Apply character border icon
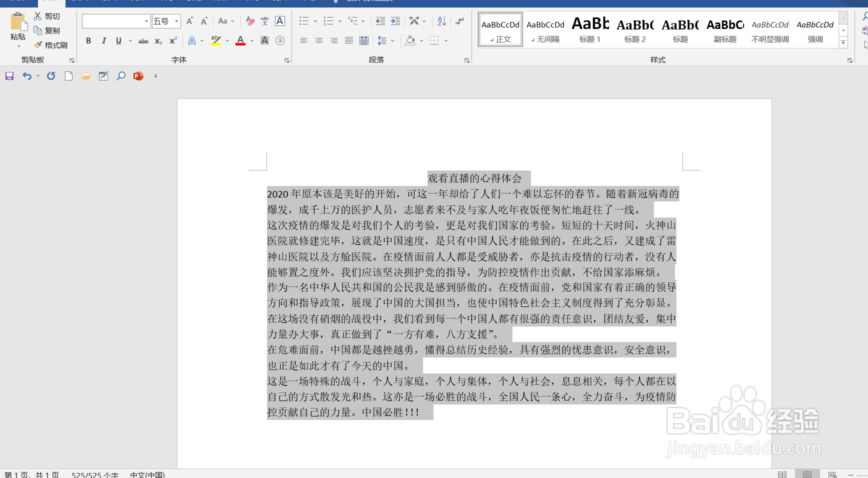The height and width of the screenshot is (478, 868). click(280, 21)
